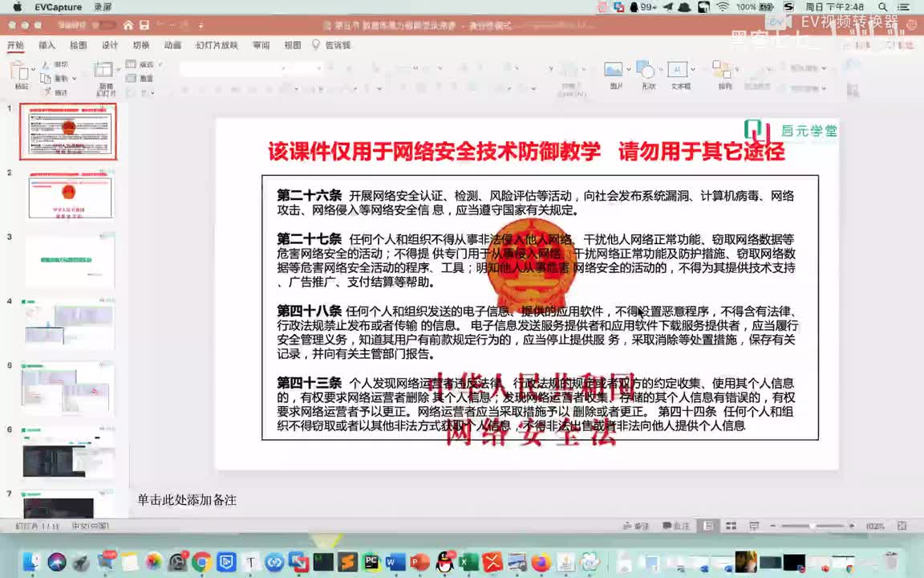Viewport: 924px width, 578px height.
Task: Expand the Picture dropdown arrow
Action: [628, 70]
